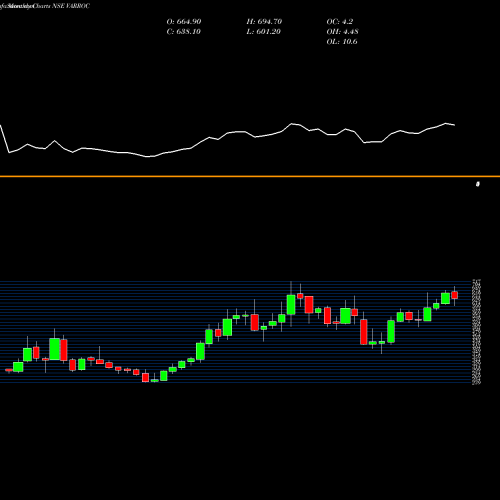500x500 pixels.
Task: Click the last red candlestick at chart's right end
Action: 455,295
